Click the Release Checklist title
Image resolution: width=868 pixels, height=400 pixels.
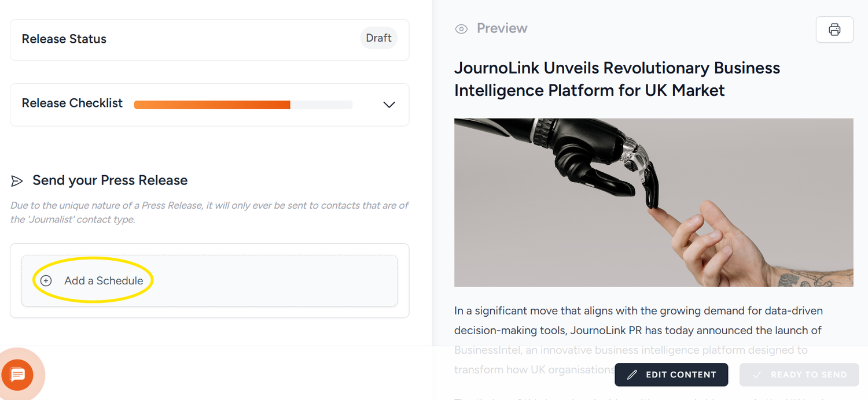pos(72,103)
